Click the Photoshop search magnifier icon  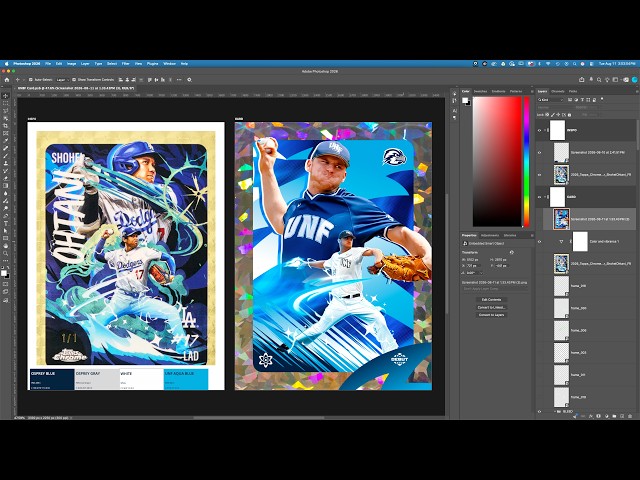tap(599, 80)
